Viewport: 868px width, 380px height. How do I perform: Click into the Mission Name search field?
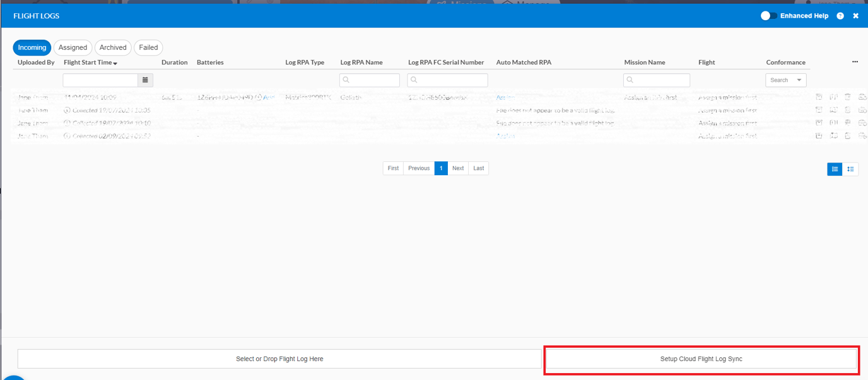coord(656,80)
